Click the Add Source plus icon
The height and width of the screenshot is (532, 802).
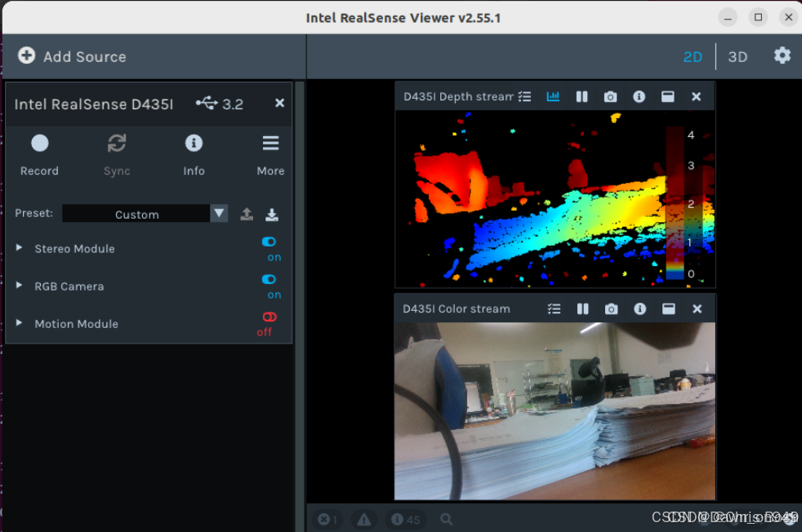coord(27,55)
